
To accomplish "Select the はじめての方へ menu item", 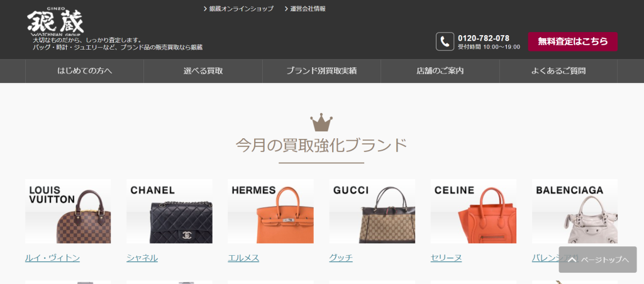I will tap(85, 70).
